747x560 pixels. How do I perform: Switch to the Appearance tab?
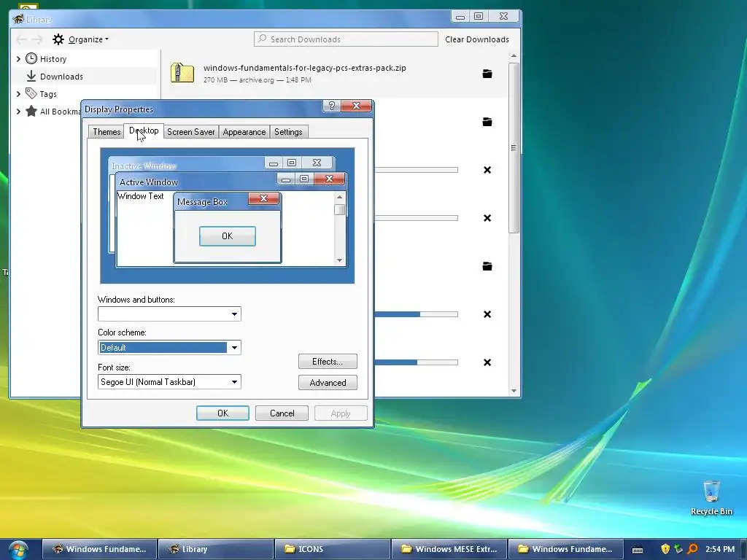[244, 132]
